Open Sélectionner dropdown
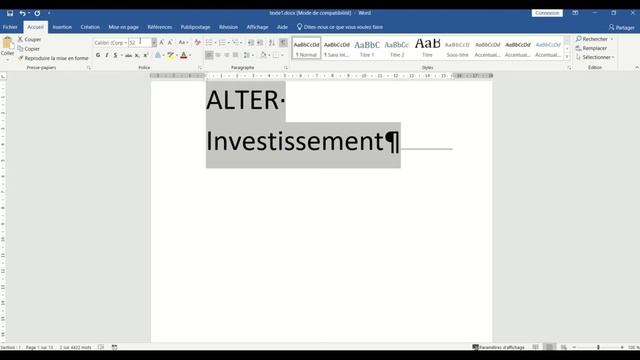This screenshot has width=640, height=360. point(595,57)
